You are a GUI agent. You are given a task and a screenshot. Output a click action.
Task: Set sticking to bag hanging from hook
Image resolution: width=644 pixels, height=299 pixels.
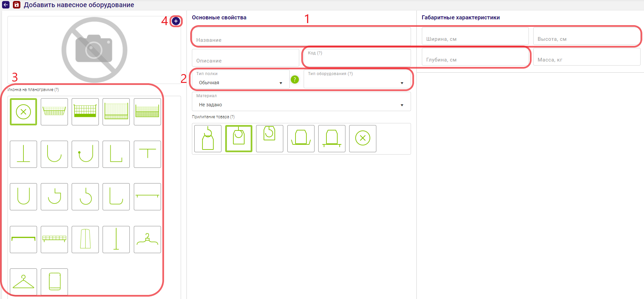(x=208, y=139)
